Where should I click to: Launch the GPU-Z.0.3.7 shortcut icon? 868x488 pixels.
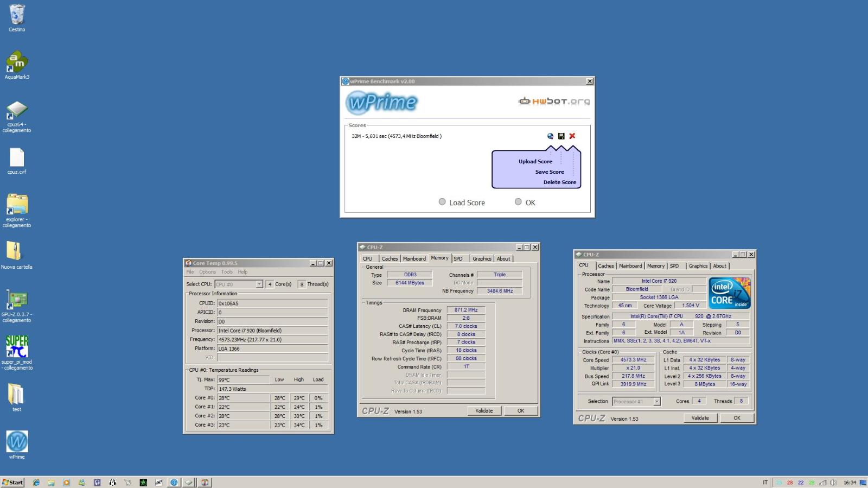tap(17, 306)
